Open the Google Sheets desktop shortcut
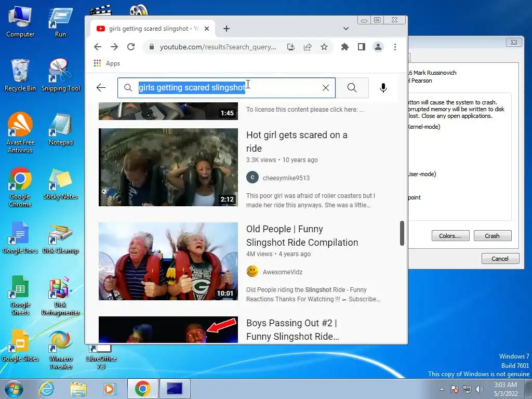 (20, 295)
